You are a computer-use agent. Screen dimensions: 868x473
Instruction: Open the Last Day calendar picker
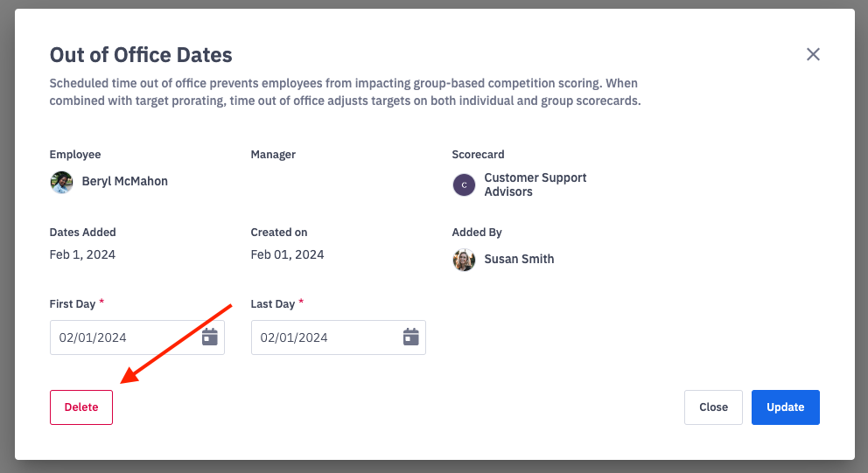coord(411,337)
